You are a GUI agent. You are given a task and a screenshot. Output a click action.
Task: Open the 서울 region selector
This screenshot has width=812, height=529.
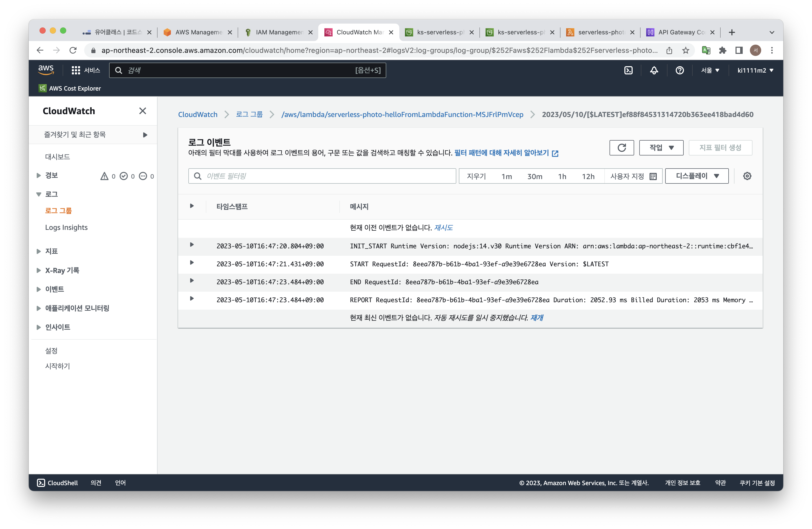click(710, 70)
